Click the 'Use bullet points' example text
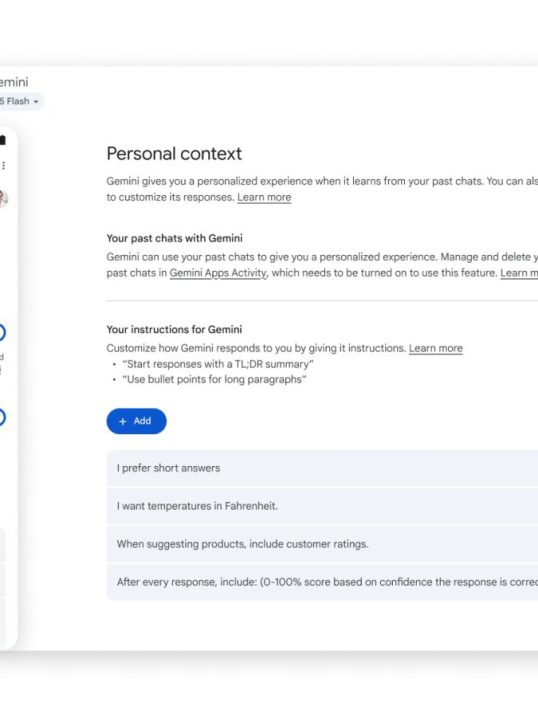Image resolution: width=538 pixels, height=717 pixels. click(214, 380)
